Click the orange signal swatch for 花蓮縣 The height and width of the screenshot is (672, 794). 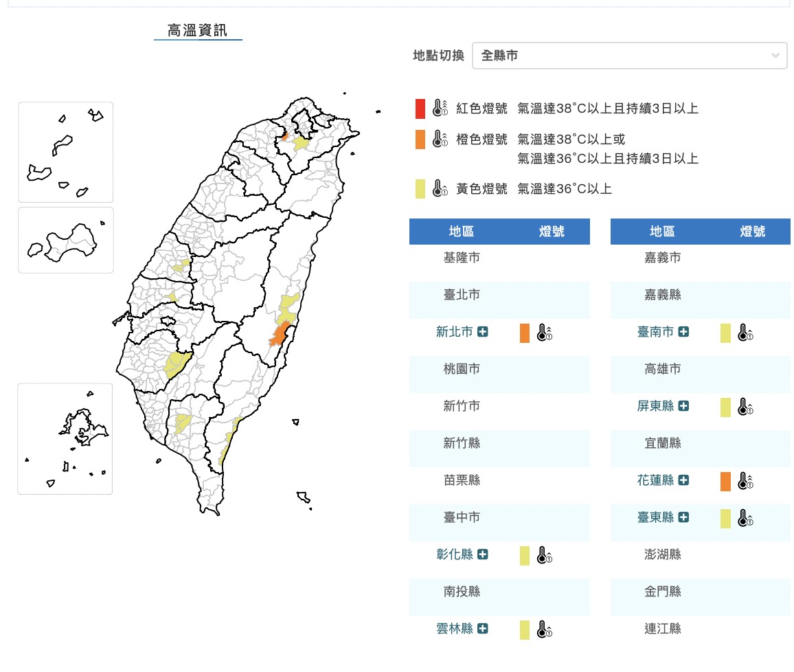coord(725,482)
